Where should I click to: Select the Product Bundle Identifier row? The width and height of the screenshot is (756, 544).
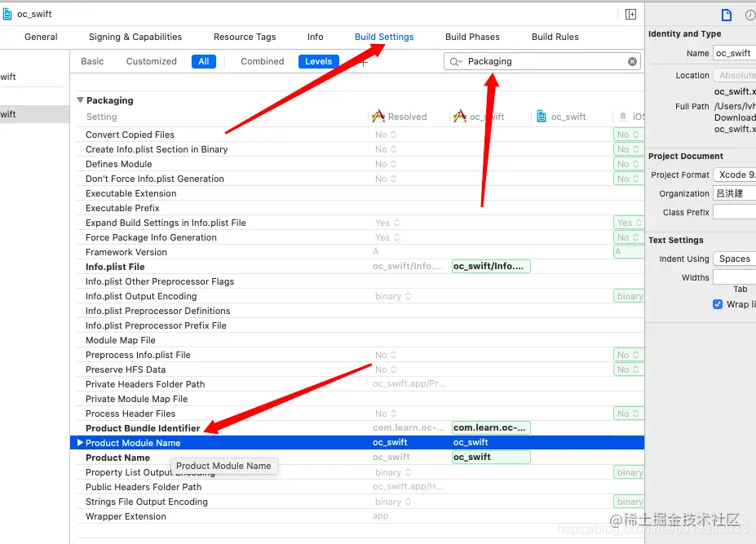[360, 428]
